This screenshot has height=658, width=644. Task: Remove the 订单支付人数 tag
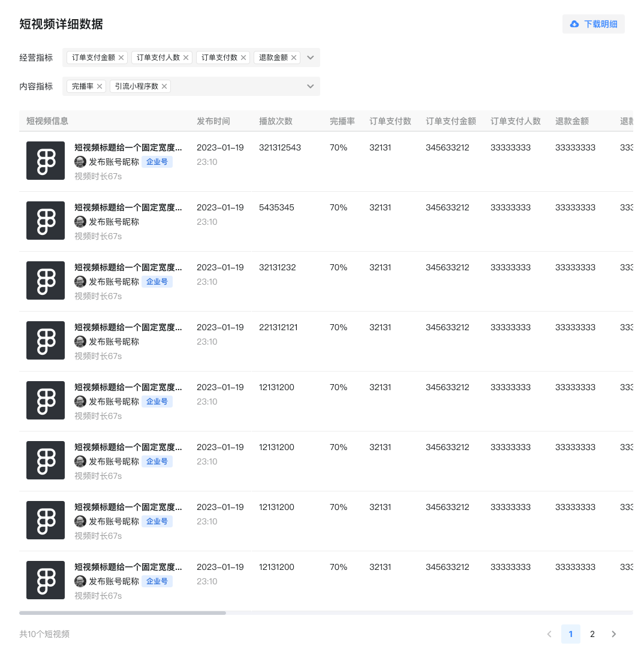(x=186, y=58)
